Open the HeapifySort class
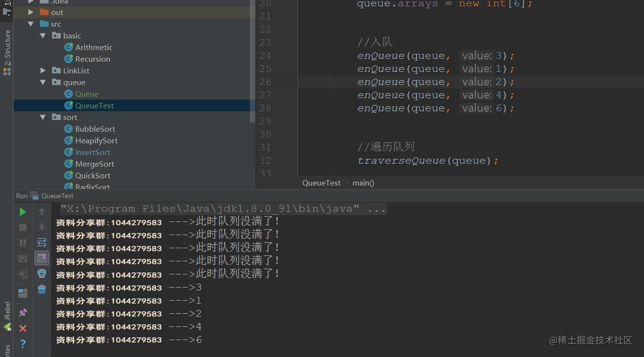The width and height of the screenshot is (644, 357). (x=97, y=141)
